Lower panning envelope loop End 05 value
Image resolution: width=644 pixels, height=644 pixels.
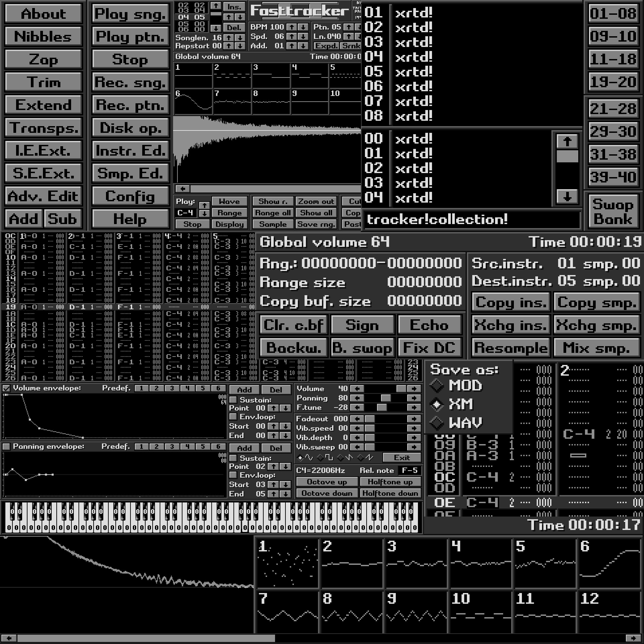(x=285, y=494)
